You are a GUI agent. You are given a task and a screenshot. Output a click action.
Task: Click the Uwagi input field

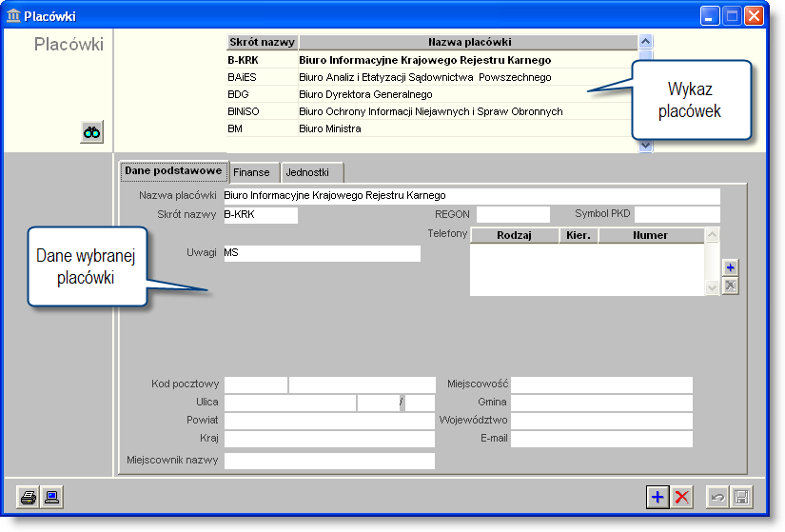coord(322,253)
